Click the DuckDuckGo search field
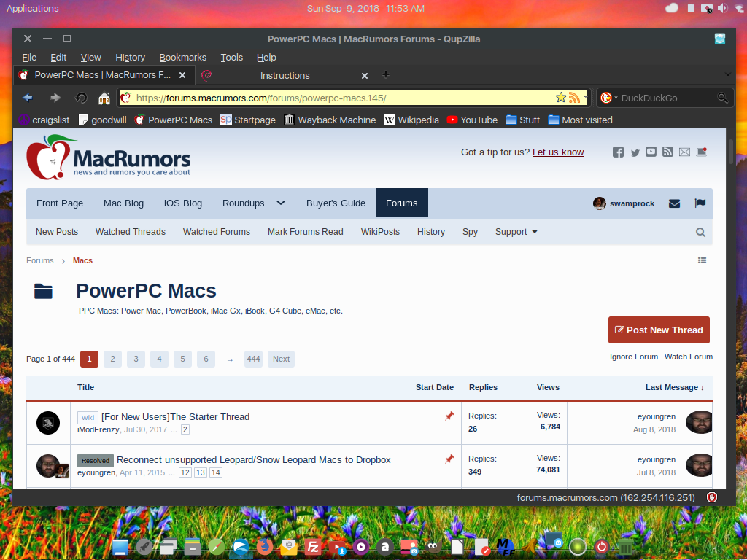 (x=667, y=98)
